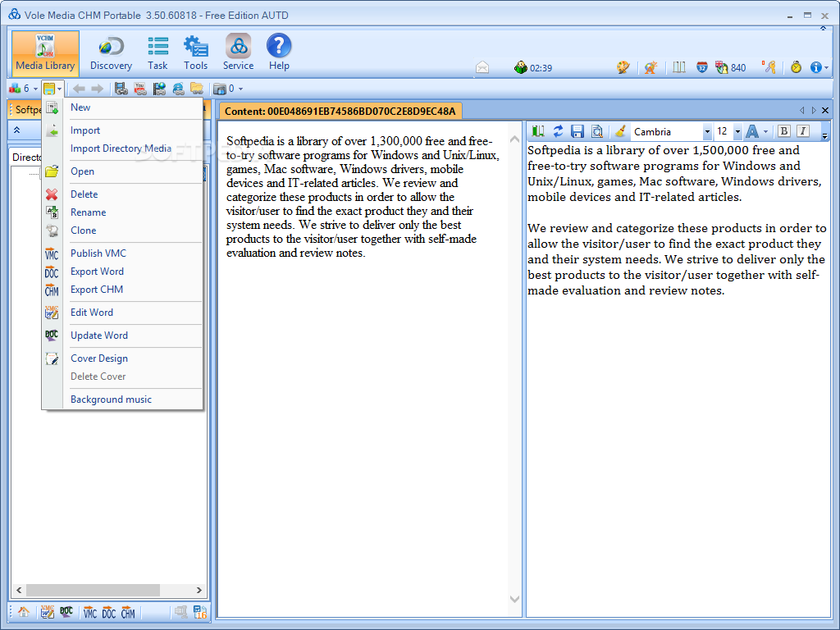Image resolution: width=840 pixels, height=630 pixels.
Task: Click the YouTube link icon
Action: pos(139,89)
